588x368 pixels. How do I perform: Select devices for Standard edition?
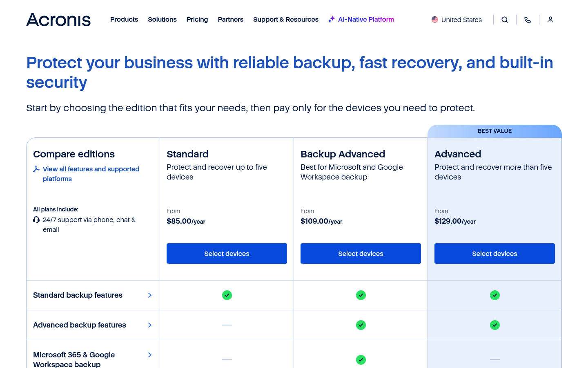(227, 254)
